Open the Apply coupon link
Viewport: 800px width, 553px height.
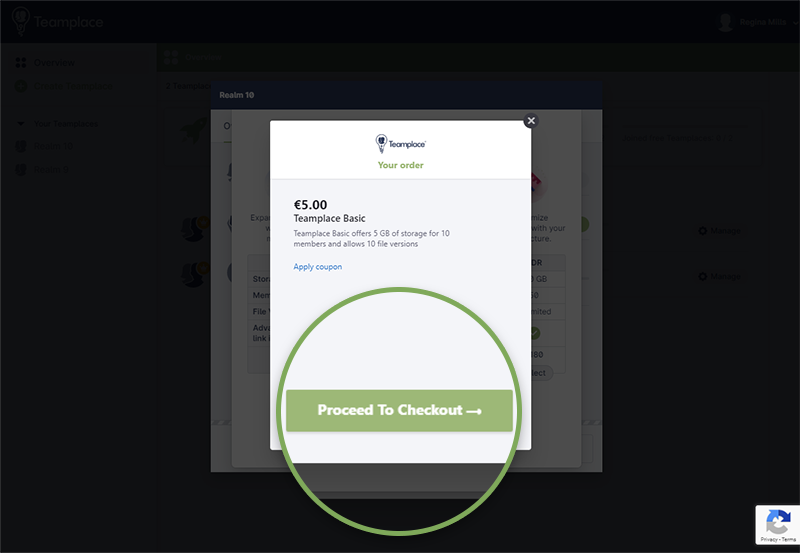(x=317, y=267)
